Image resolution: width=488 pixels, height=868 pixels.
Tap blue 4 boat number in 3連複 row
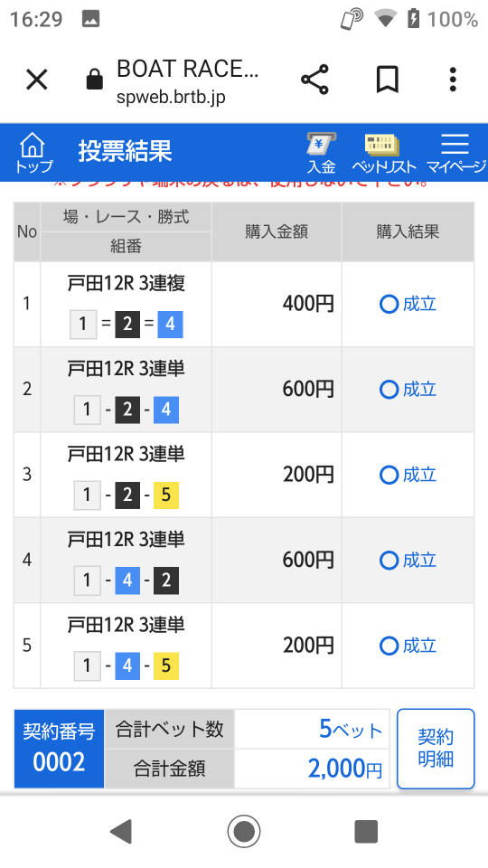[170, 324]
